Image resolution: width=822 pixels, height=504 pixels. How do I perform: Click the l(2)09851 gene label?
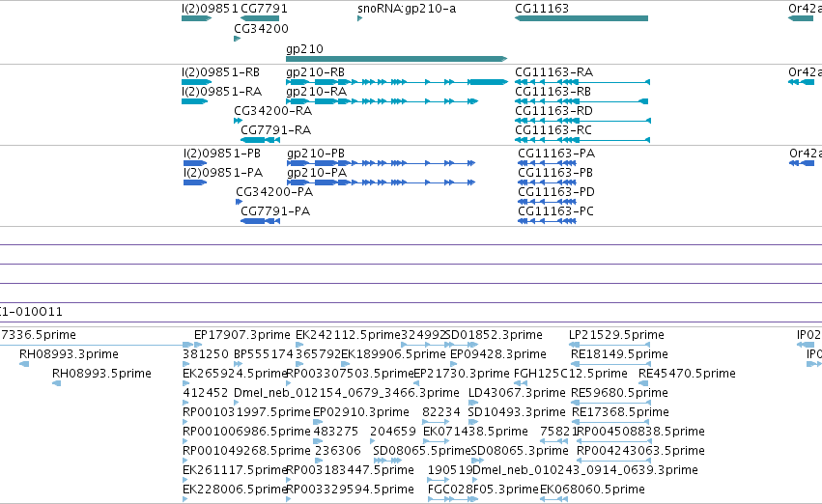(210, 9)
